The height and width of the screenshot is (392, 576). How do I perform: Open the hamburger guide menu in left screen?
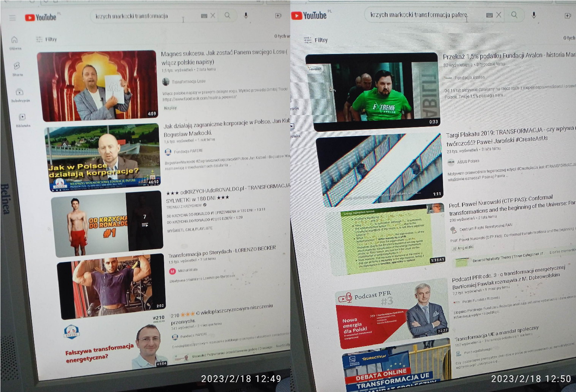pyautogui.click(x=13, y=18)
